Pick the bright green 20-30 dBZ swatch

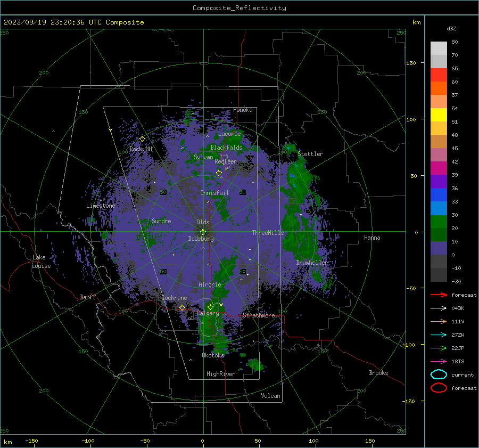click(439, 222)
